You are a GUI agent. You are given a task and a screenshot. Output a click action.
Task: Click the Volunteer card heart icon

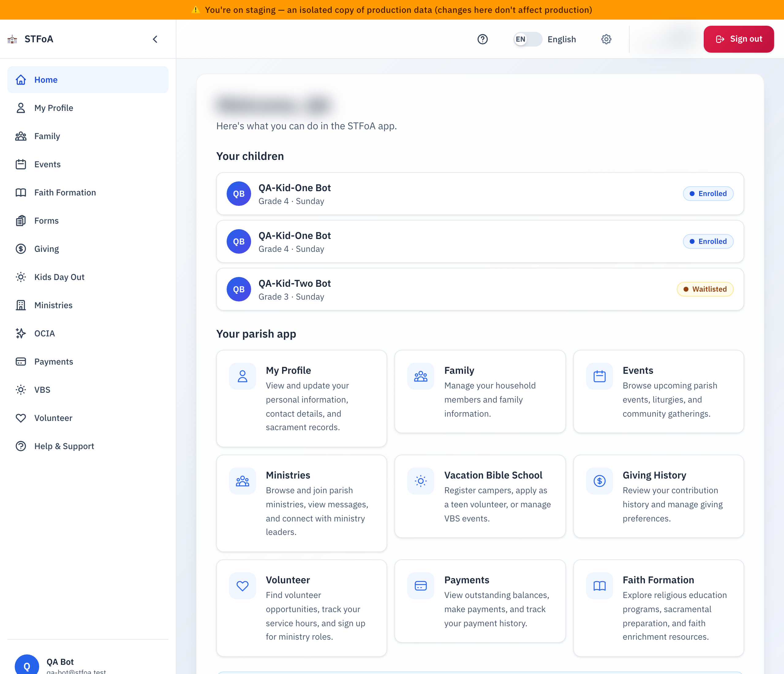pos(243,586)
